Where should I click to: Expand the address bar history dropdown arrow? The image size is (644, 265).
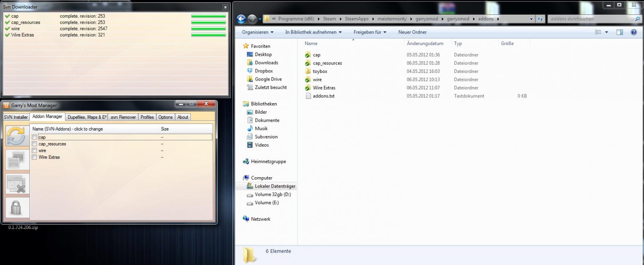tap(531, 19)
